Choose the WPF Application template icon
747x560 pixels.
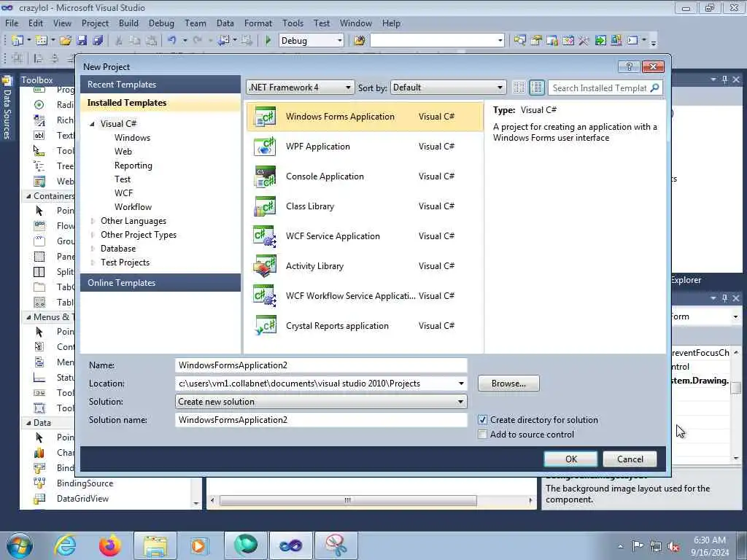[x=265, y=147]
